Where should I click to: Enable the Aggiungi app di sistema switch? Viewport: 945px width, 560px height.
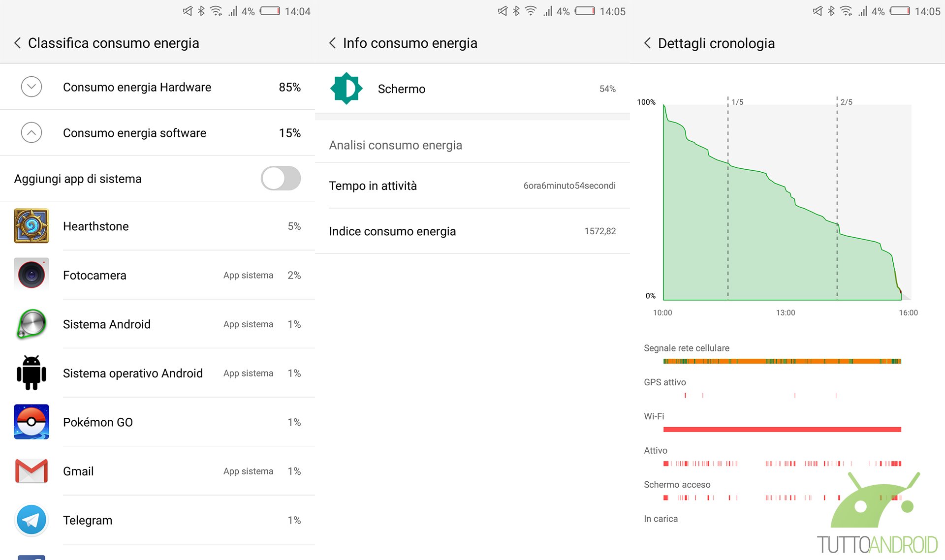281,178
